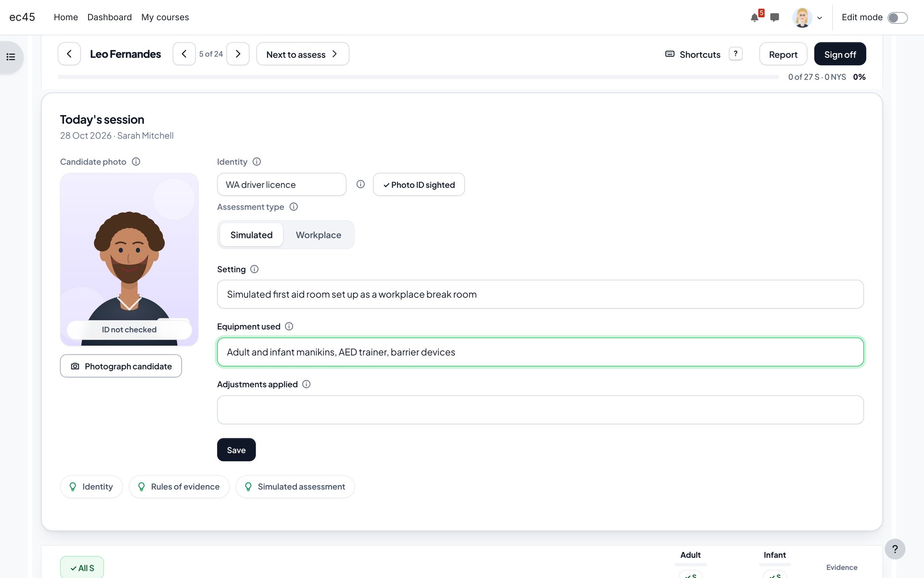Screen dimensions: 924x578
Task: Open the Dashboard menu item
Action: click(x=110, y=17)
